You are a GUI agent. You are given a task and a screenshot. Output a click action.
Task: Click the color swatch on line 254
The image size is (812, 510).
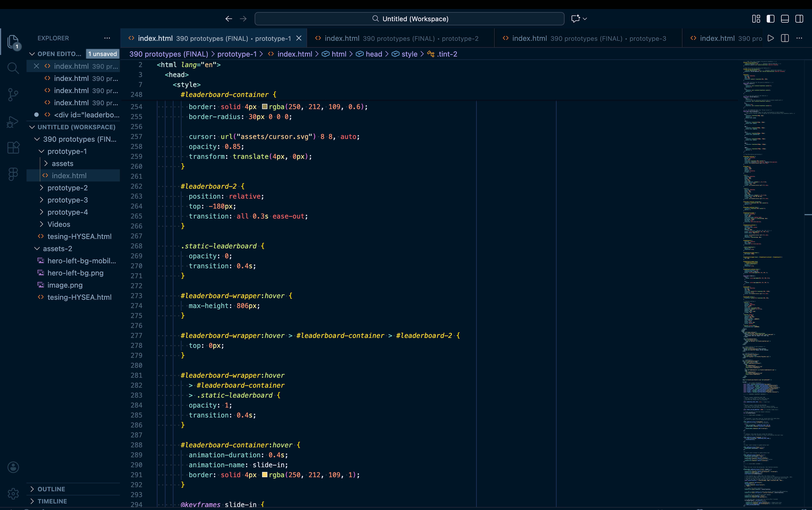point(265,107)
